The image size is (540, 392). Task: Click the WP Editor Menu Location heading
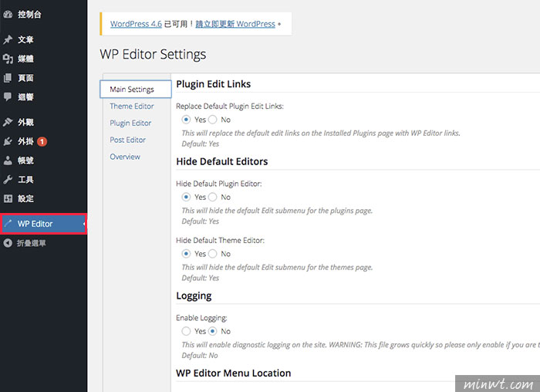[x=234, y=373]
